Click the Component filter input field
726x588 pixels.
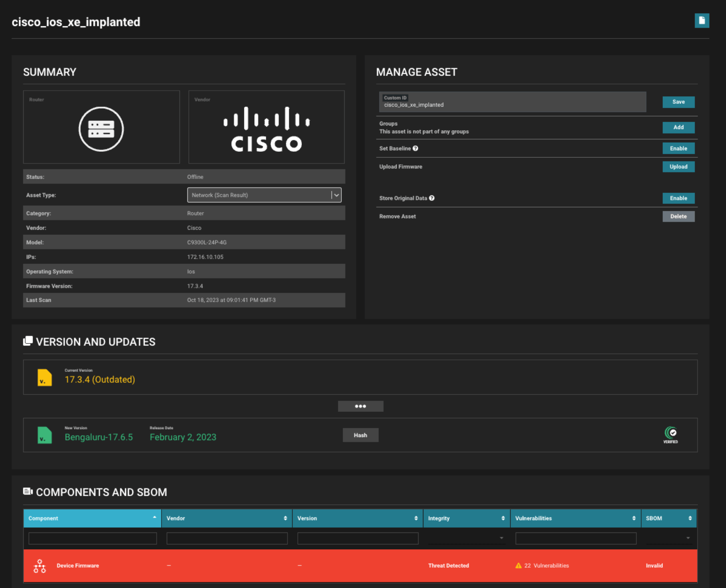pos(92,538)
